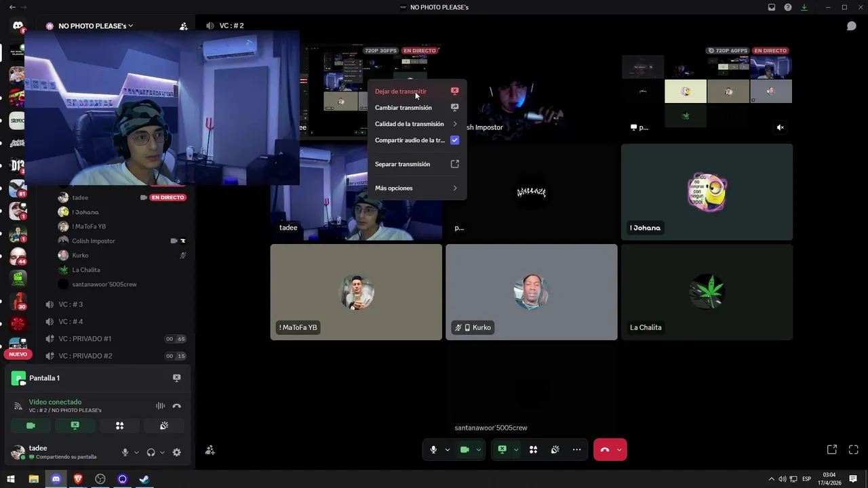Choose Cambiar transmisión

pyautogui.click(x=416, y=108)
